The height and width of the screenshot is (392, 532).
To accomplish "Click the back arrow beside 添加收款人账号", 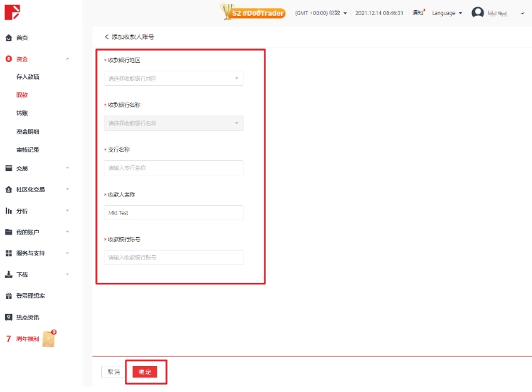I will click(107, 36).
